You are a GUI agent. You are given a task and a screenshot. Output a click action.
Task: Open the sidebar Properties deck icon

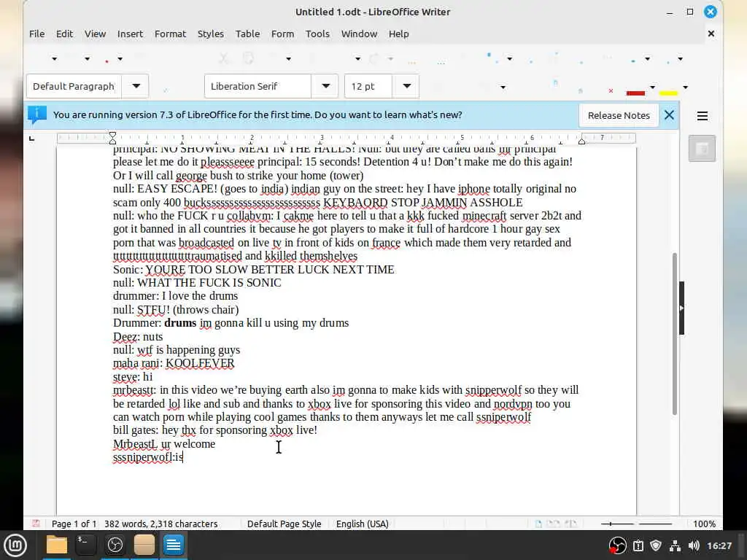[702, 149]
